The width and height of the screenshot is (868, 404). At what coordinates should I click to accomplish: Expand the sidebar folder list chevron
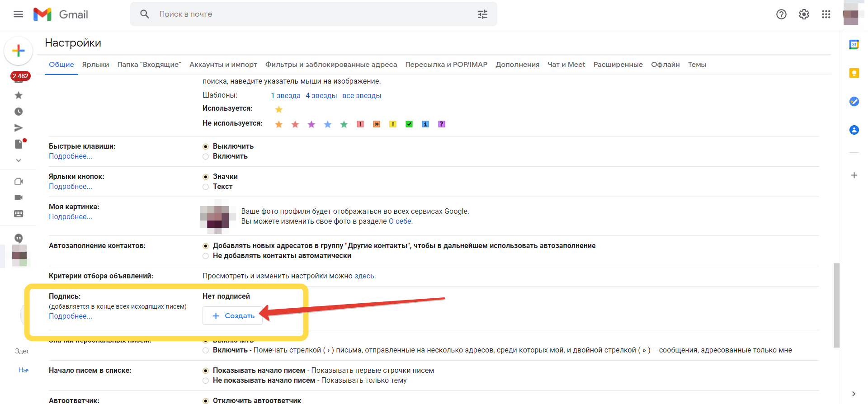(x=19, y=160)
